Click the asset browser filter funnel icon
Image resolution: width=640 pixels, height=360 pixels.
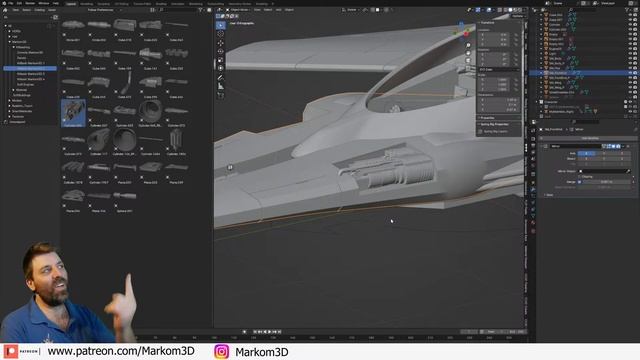(201, 10)
